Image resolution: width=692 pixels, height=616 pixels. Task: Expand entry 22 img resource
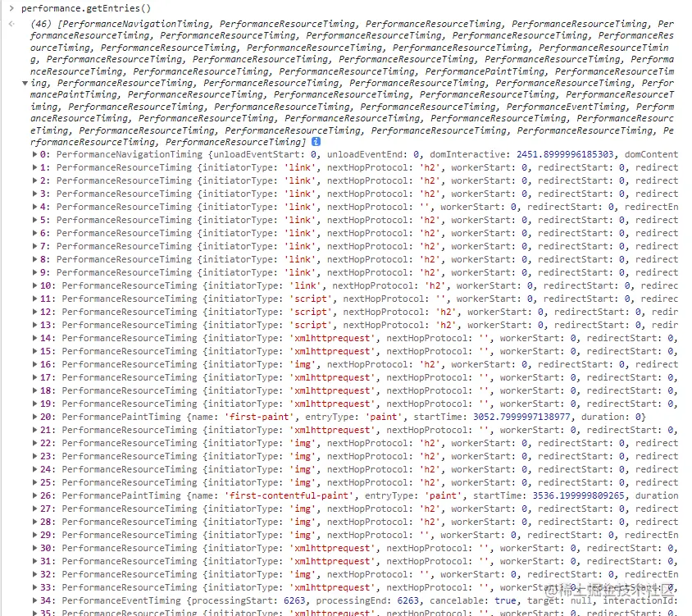(34, 443)
